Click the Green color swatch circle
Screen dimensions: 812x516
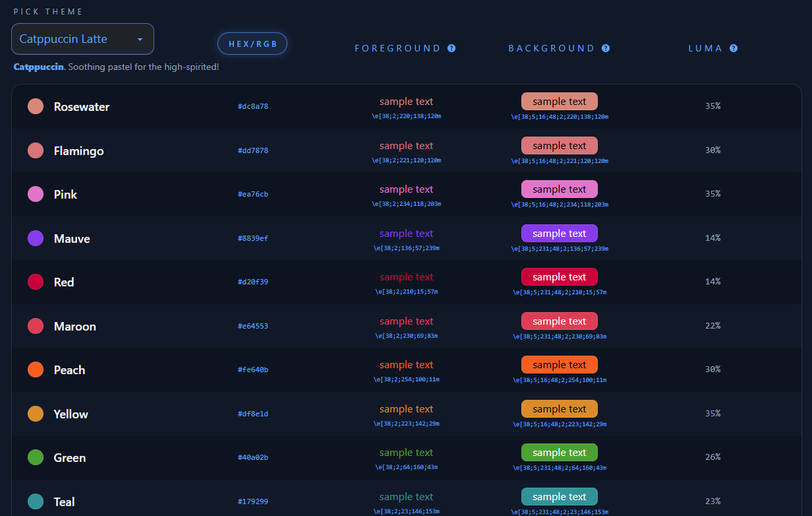click(36, 458)
